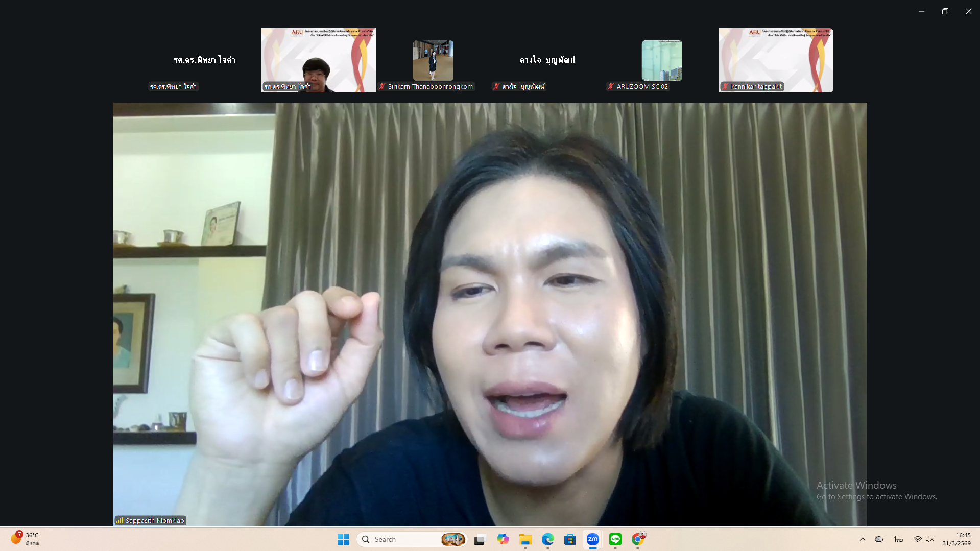Select the kannikar tappakit video tile
Screen dimensions: 980x551
(x=776, y=60)
